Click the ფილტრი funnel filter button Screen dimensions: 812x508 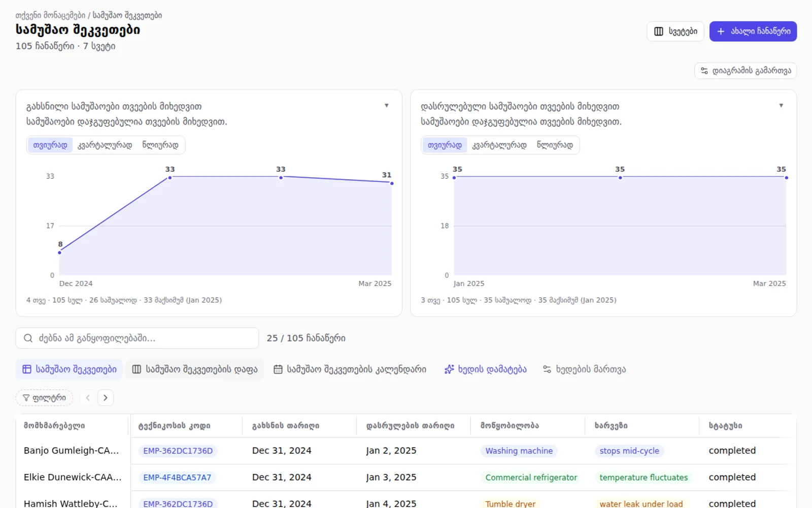click(x=45, y=398)
